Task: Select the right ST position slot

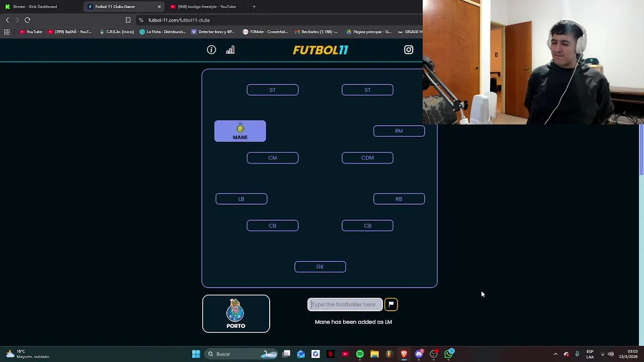Action: tap(367, 90)
